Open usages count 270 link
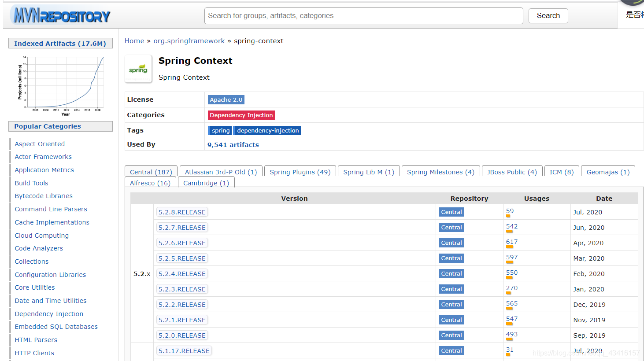 pos(512,288)
